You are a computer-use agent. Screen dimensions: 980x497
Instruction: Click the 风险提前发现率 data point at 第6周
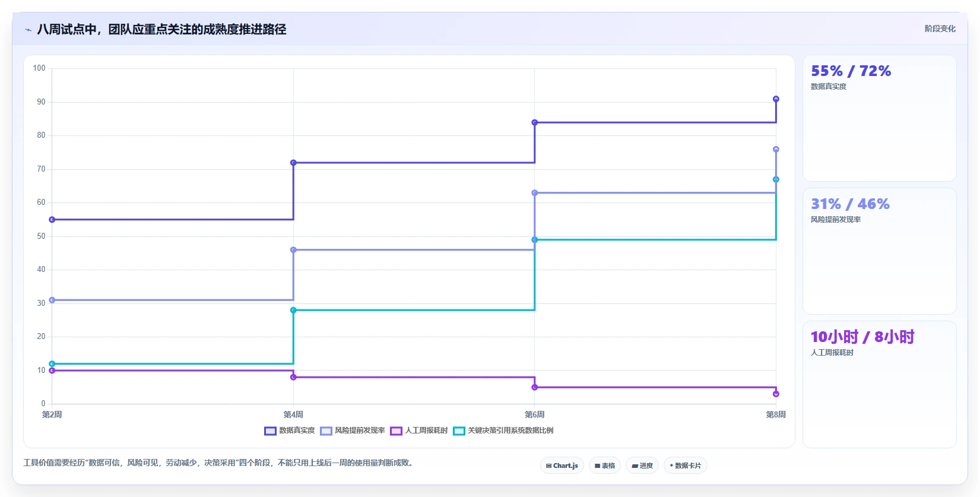535,193
